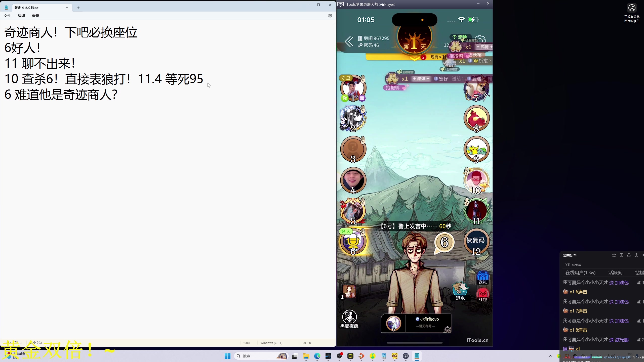
Task: Click the 8连击 gift message
Action: coord(575,330)
